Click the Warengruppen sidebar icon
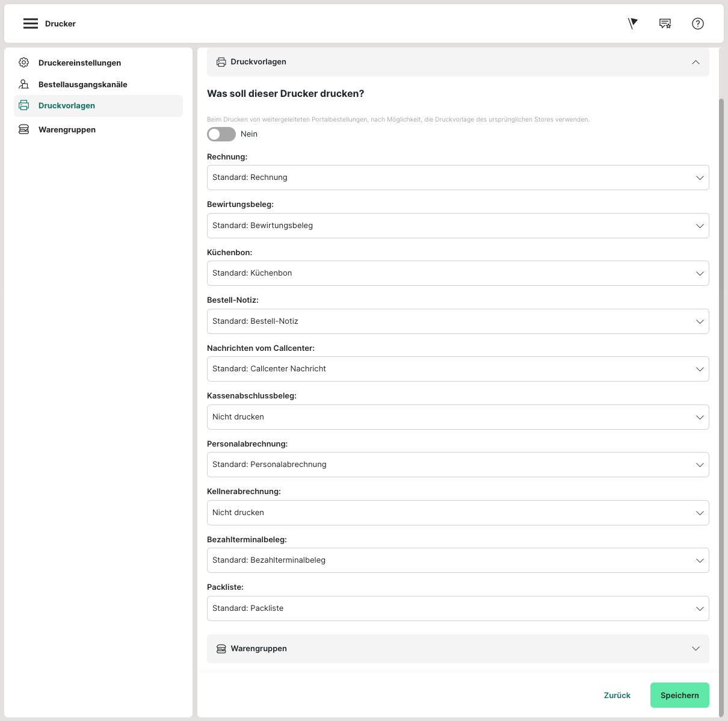The height and width of the screenshot is (721, 728). [24, 129]
